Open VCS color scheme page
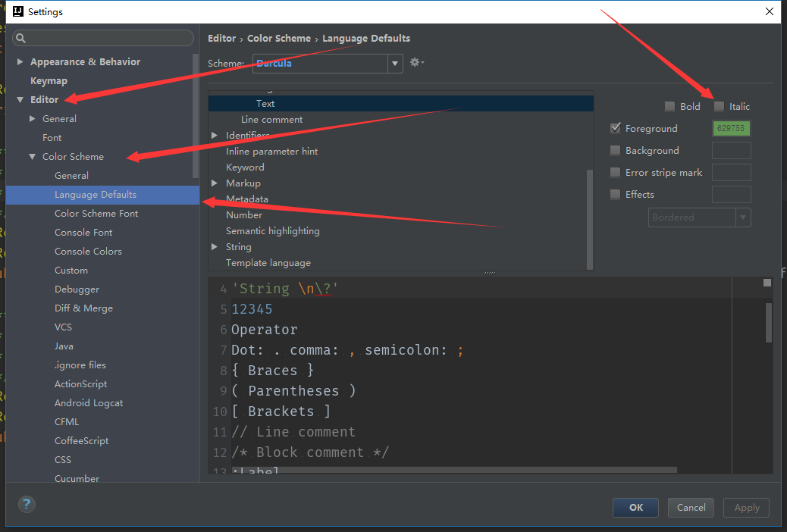Screen dimensions: 787x532 (x=63, y=327)
